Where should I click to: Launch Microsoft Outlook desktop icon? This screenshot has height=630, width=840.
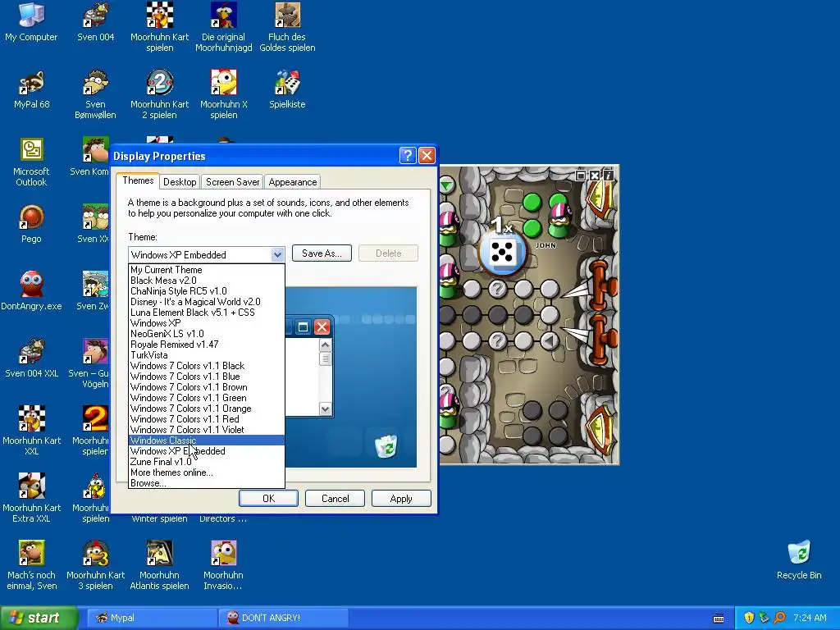click(31, 162)
